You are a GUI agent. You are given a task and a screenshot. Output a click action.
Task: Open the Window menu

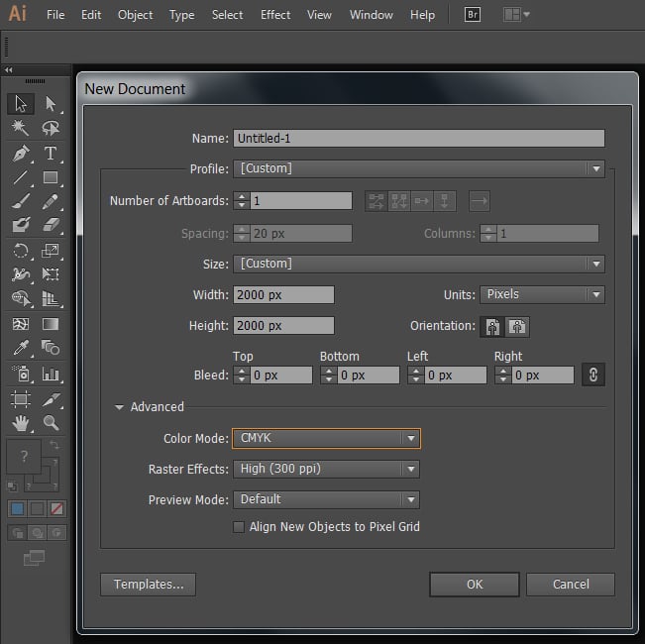pos(371,15)
